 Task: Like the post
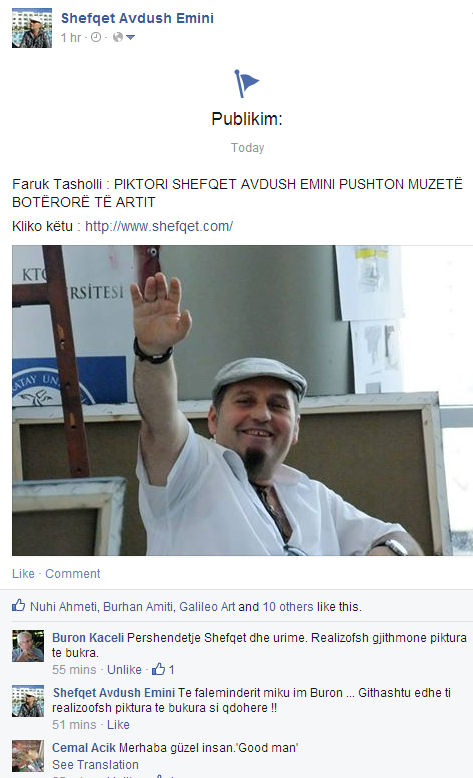click(x=23, y=574)
